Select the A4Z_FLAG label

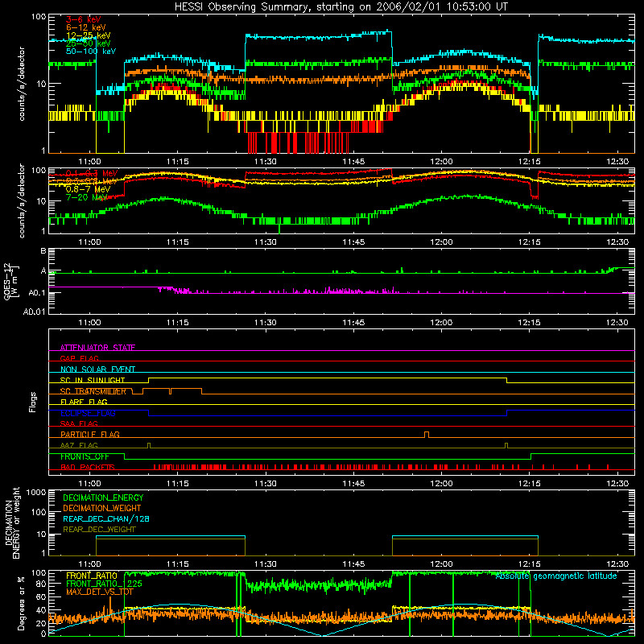click(x=79, y=445)
